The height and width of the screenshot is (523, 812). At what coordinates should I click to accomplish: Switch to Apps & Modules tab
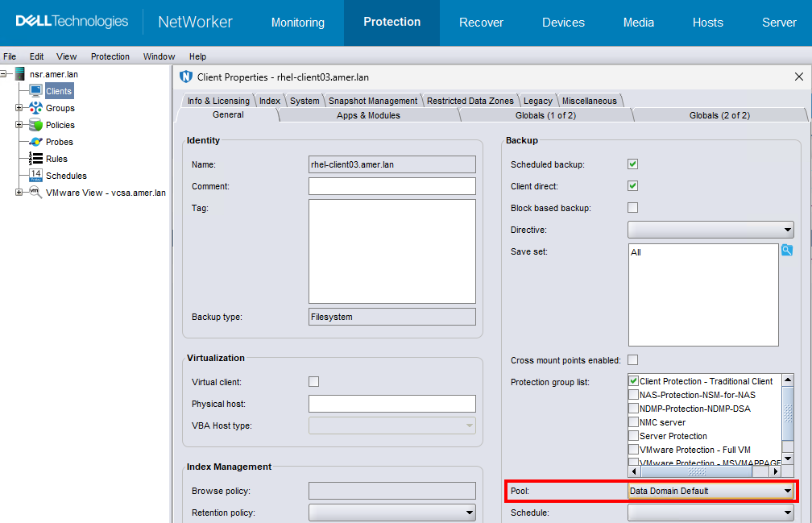click(368, 115)
